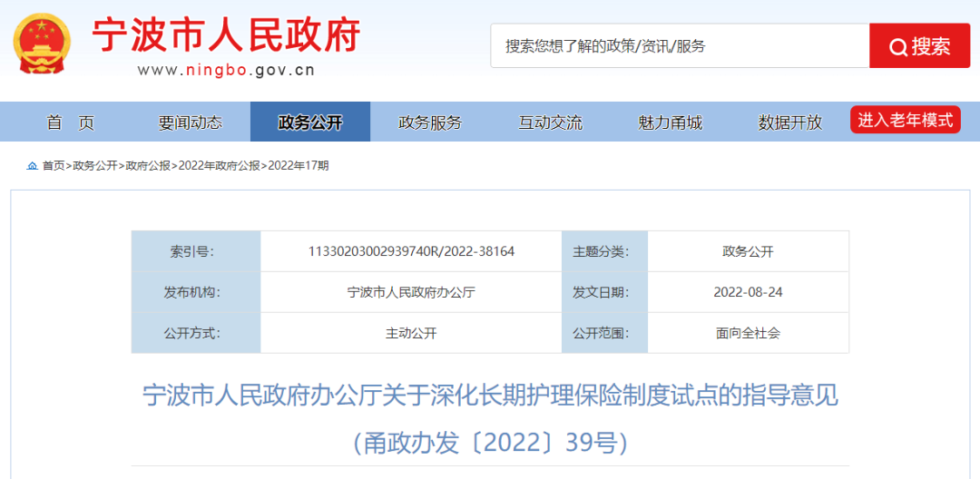Image resolution: width=980 pixels, height=479 pixels.
Task: Click the document title heading
Action: point(490,396)
